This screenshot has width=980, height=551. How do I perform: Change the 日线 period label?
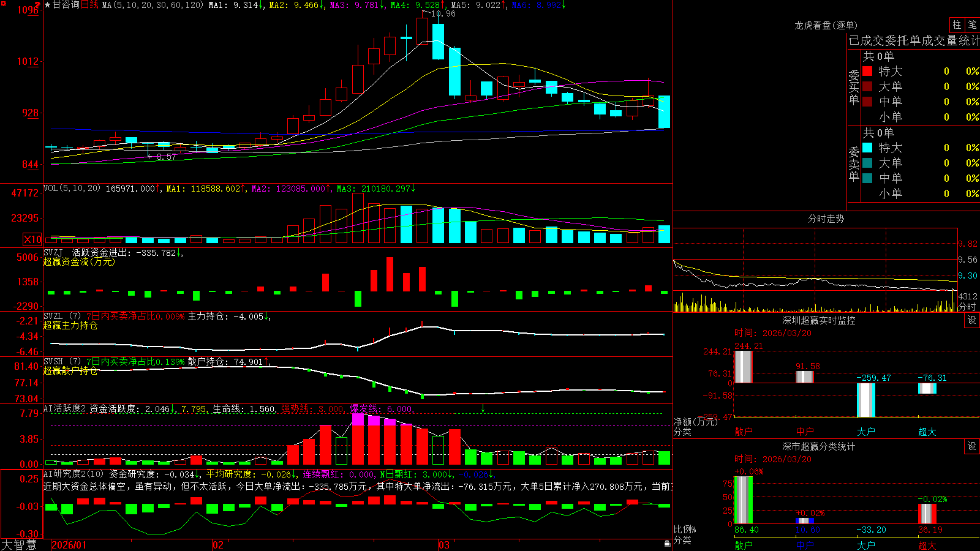pyautogui.click(x=89, y=5)
